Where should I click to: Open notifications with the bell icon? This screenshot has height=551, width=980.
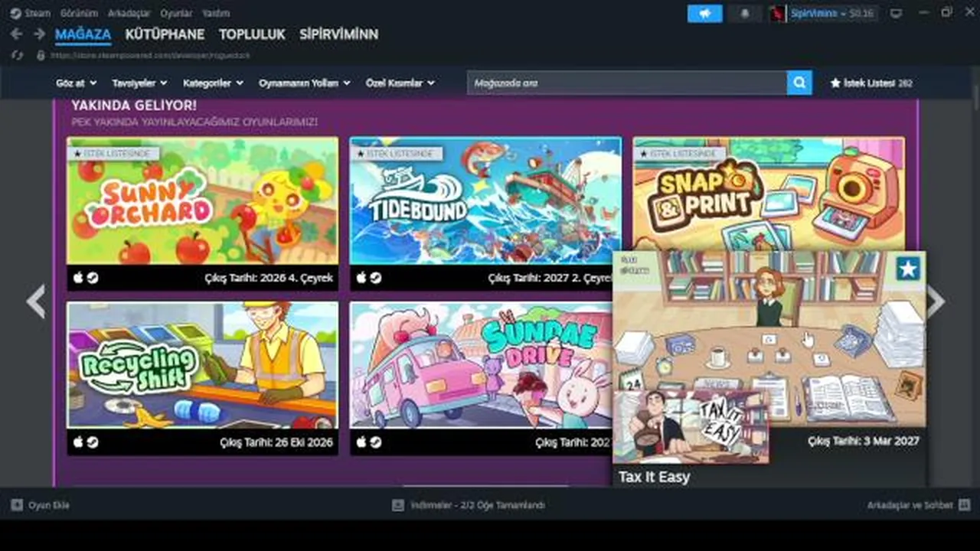744,14
